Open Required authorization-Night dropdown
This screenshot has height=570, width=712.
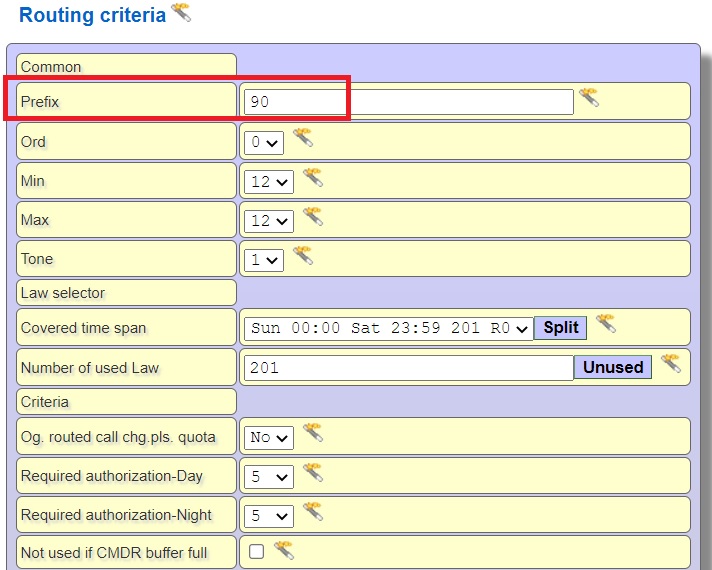point(270,516)
